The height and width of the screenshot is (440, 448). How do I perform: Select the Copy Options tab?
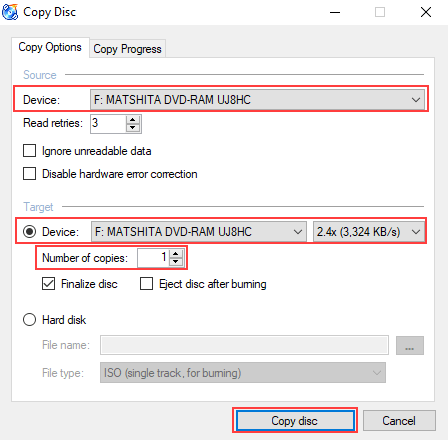click(50, 47)
